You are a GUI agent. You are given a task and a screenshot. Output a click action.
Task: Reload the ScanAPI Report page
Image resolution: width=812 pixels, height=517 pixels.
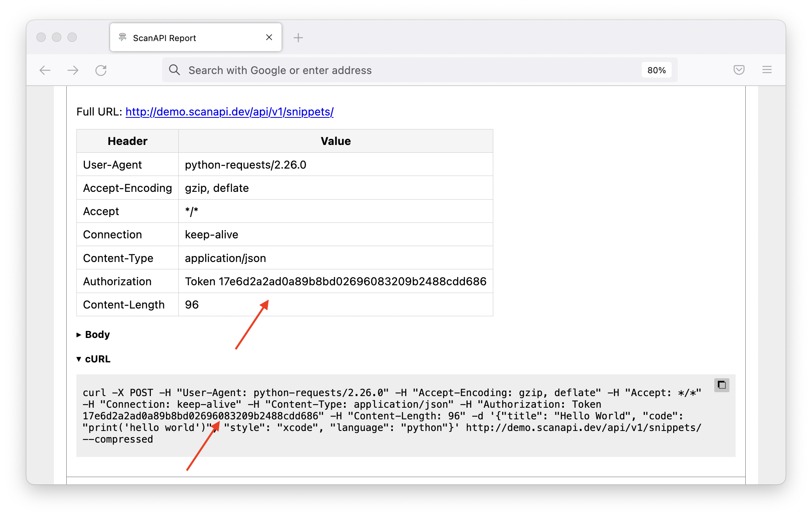101,70
